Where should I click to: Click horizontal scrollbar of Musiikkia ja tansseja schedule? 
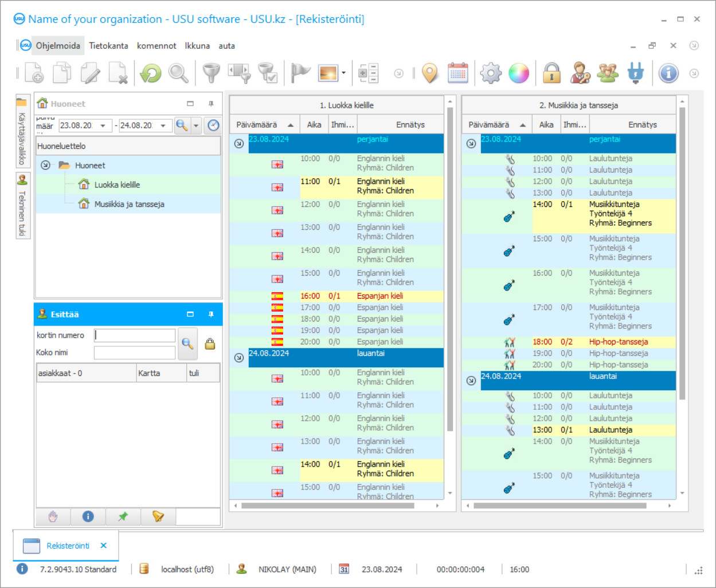click(x=568, y=505)
